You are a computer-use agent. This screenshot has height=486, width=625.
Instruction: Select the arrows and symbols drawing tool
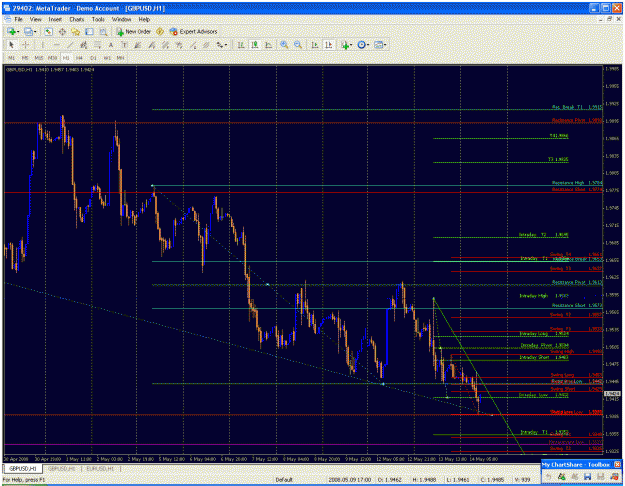[x=220, y=45]
